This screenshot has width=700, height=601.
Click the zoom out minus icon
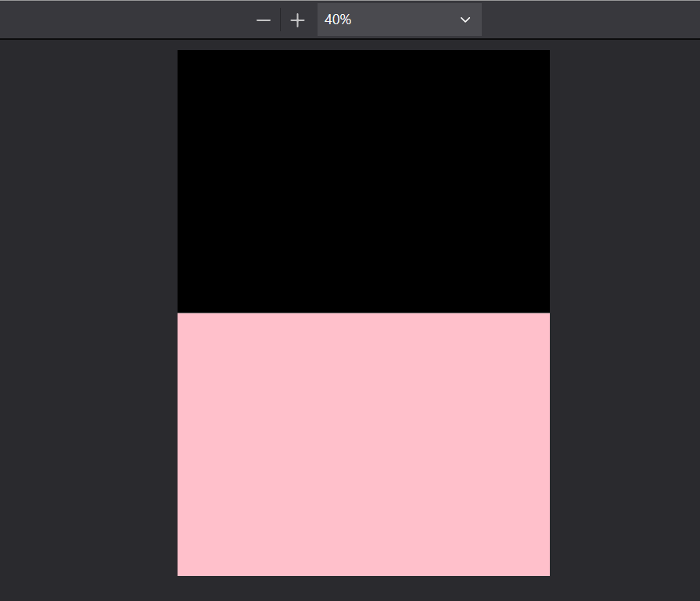pos(264,20)
